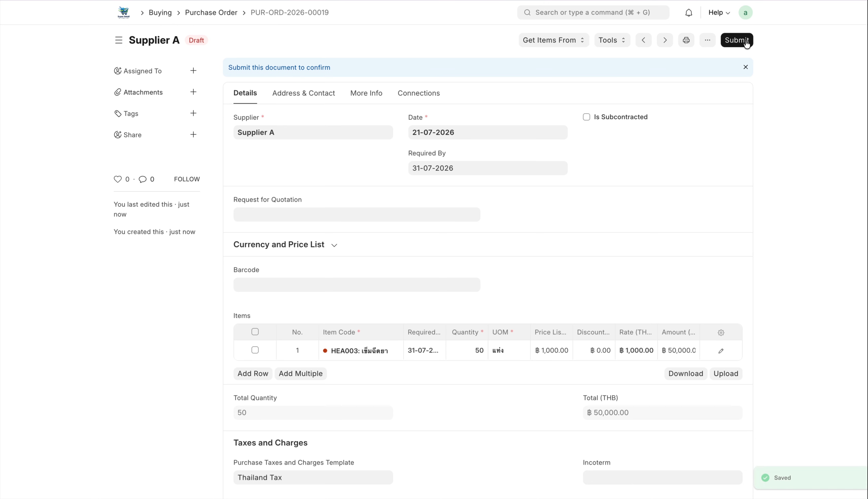This screenshot has height=499, width=868.
Task: Click the Date field
Action: click(x=488, y=132)
